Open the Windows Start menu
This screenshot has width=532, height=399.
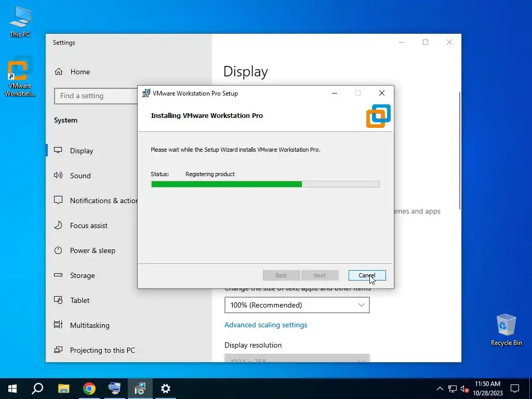[x=12, y=389]
